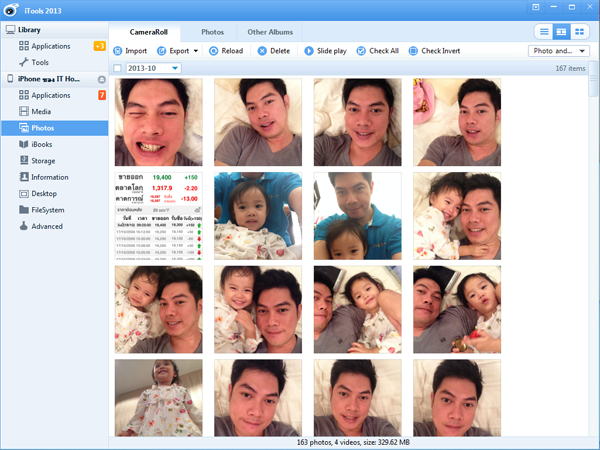Viewport: 600px width, 450px height.
Task: Click Check Invert to invert selection
Action: tap(437, 50)
